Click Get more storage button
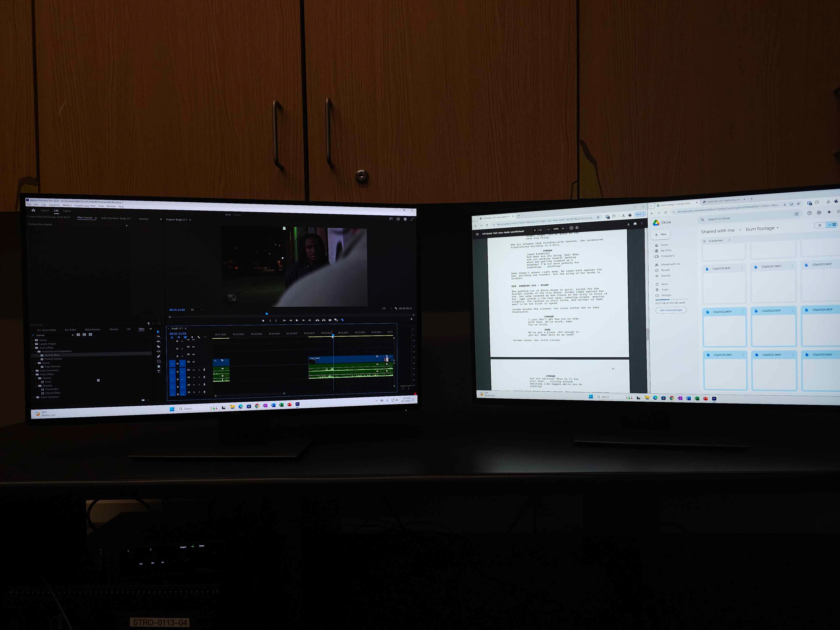The height and width of the screenshot is (630, 840). click(x=671, y=310)
